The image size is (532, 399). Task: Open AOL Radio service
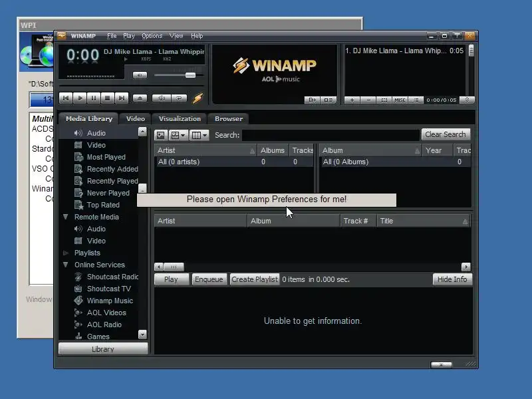tap(104, 325)
